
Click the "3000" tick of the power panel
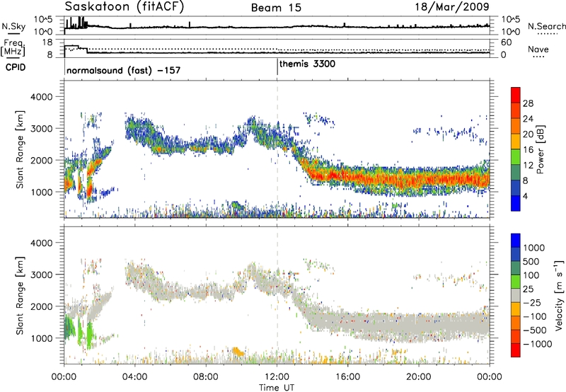click(x=41, y=129)
